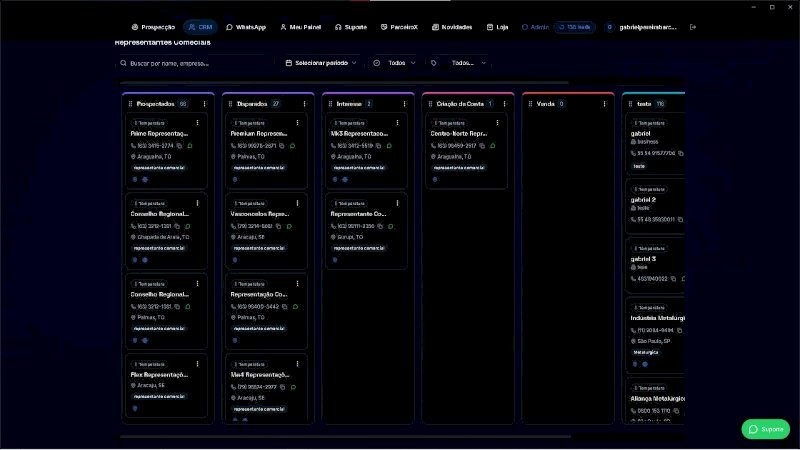Copy phone number on gabriel card

click(681, 154)
